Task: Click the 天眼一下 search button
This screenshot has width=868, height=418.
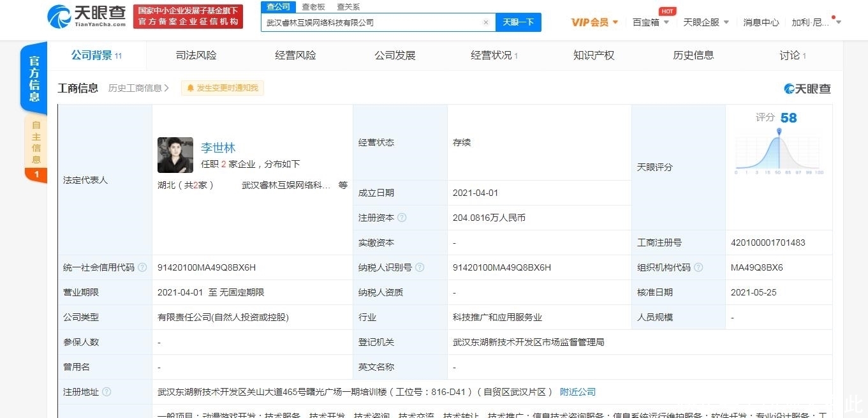Action: [520, 22]
